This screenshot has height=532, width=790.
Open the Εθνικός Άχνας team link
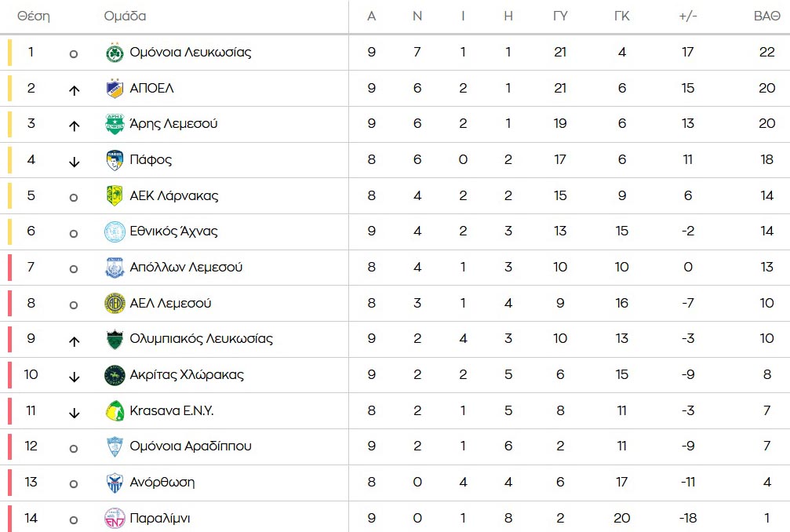tap(173, 231)
